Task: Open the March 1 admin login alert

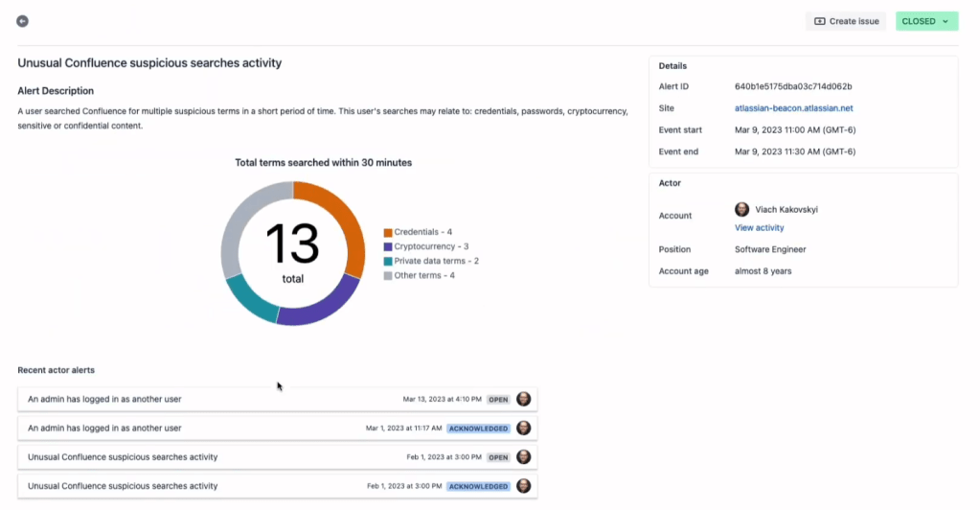Action: click(x=105, y=429)
